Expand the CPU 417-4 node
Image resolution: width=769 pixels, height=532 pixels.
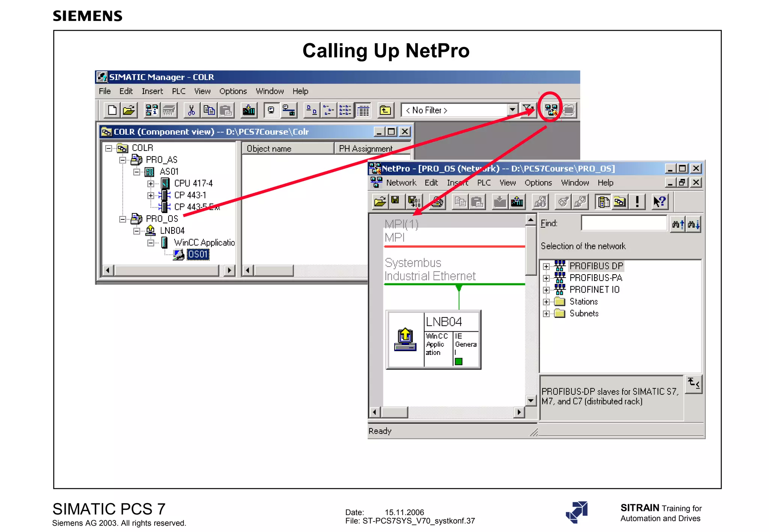tap(151, 184)
